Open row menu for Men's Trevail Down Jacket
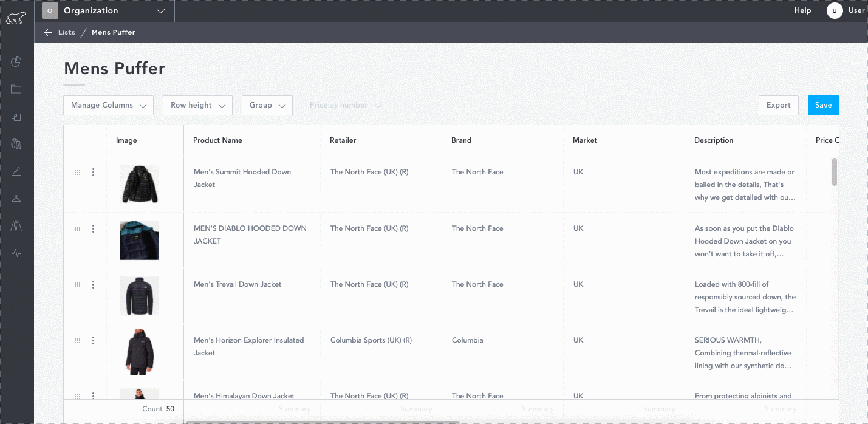The height and width of the screenshot is (424, 868). click(93, 285)
